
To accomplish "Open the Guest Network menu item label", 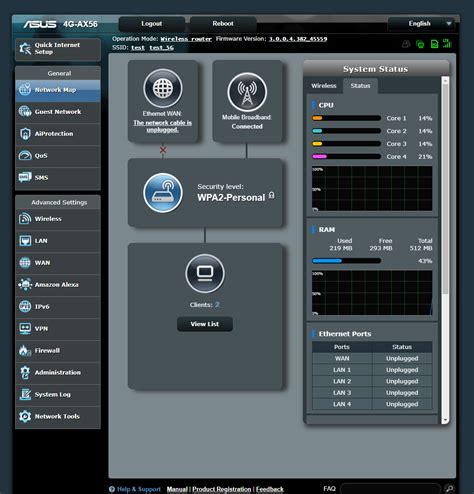I will pyautogui.click(x=58, y=112).
